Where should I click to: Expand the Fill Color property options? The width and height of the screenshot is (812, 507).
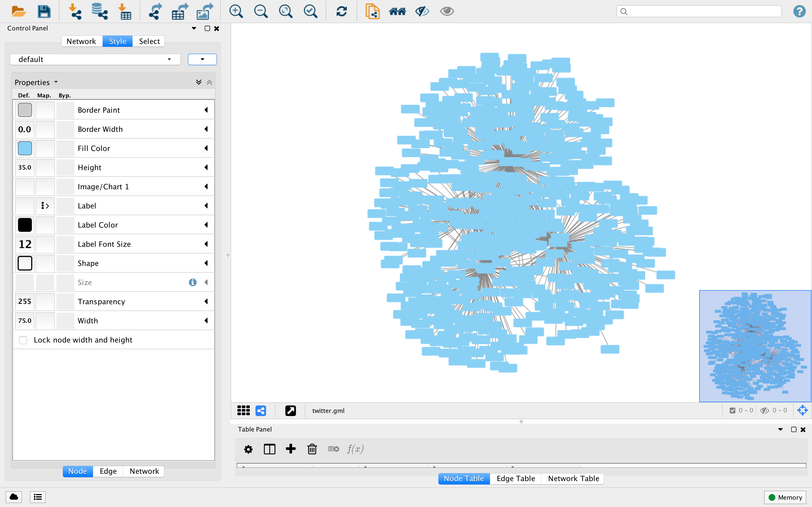206,148
